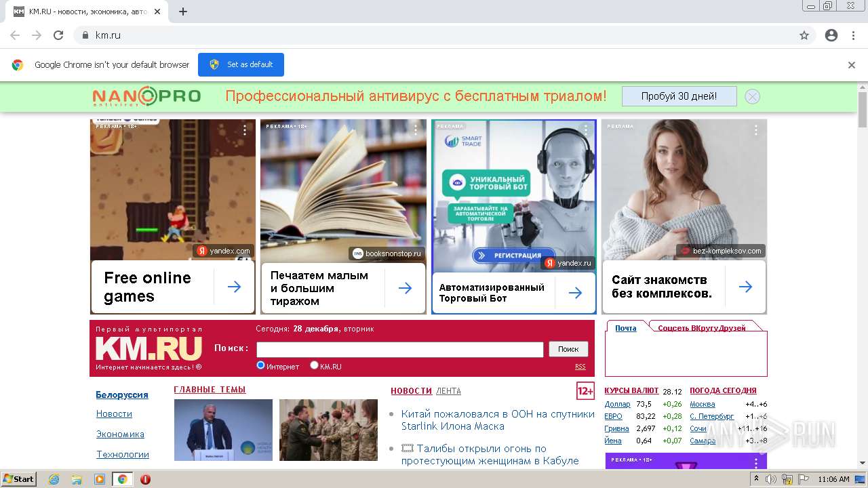The width and height of the screenshot is (868, 488).
Task: Open the ГЛАВНЫЕ ТЕМЫ heading link
Action: pyautogui.click(x=210, y=390)
